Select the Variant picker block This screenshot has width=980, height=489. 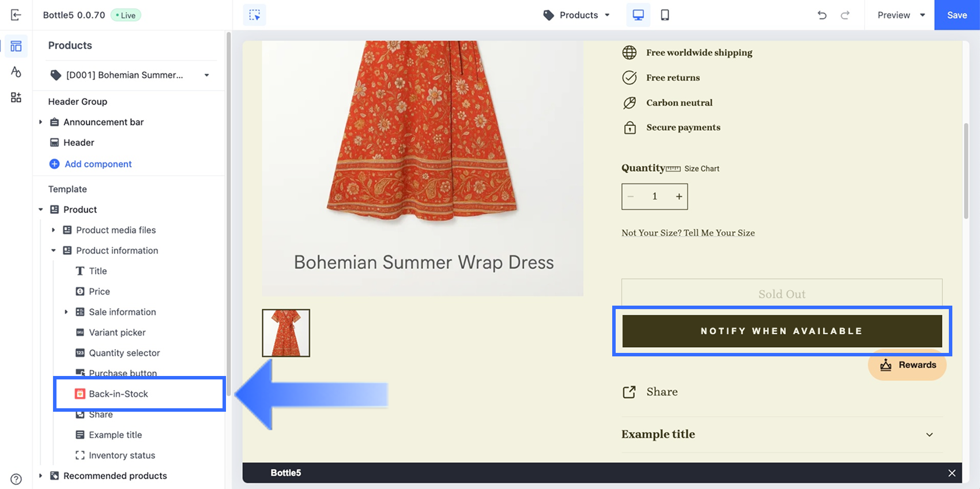tap(117, 333)
